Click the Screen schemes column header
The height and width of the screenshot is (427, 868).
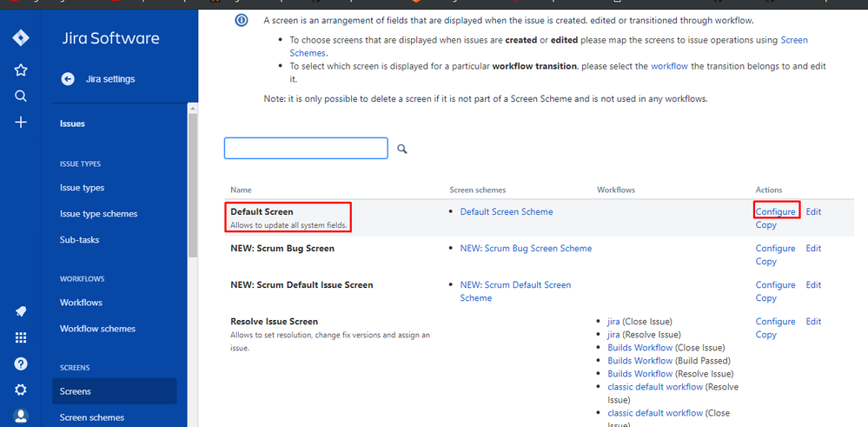[x=478, y=190]
